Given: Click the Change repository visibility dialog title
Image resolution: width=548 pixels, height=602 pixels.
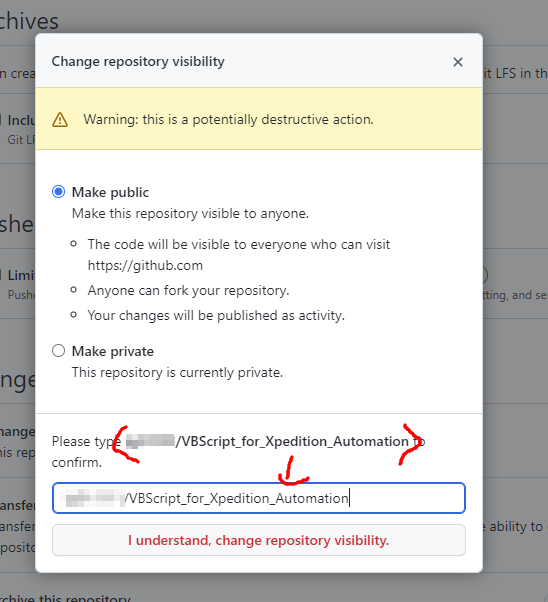Looking at the screenshot, I should (x=138, y=61).
